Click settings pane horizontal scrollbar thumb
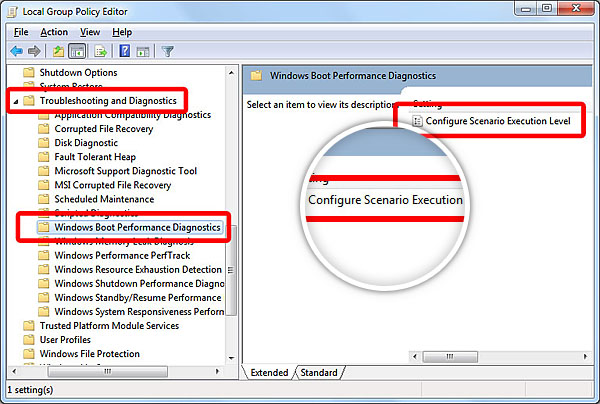 click(x=450, y=357)
